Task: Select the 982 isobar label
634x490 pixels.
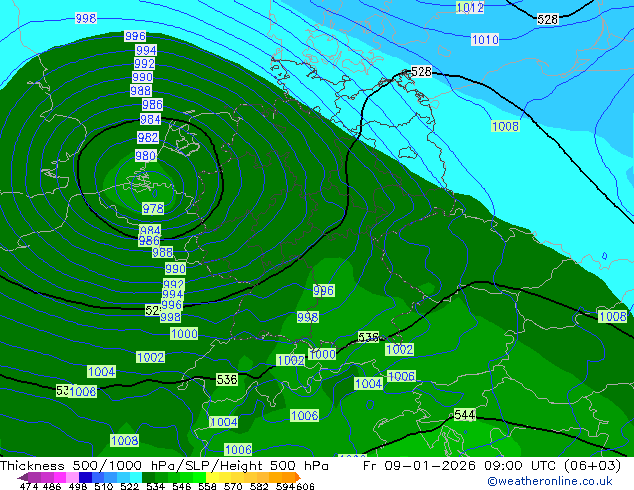Action: tap(148, 137)
